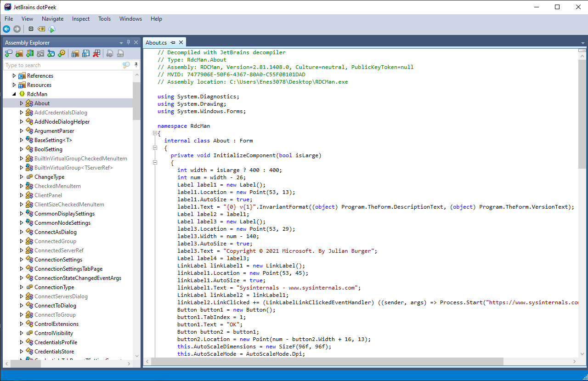This screenshot has height=381, width=588.
Task: Expand the References tree node
Action: [x=14, y=76]
